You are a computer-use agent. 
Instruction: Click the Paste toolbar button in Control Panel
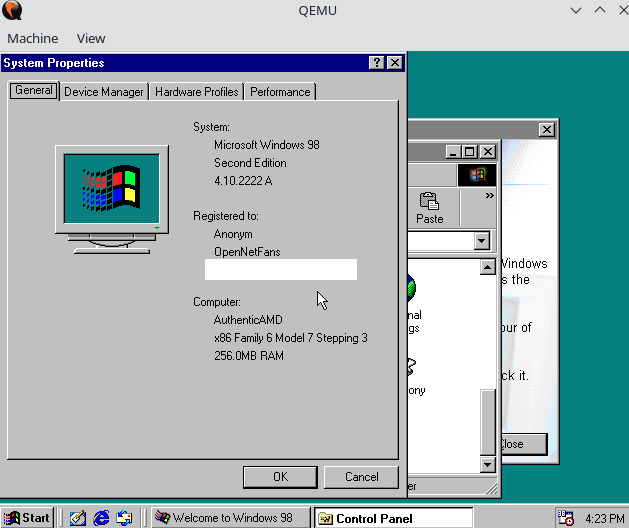click(x=430, y=208)
